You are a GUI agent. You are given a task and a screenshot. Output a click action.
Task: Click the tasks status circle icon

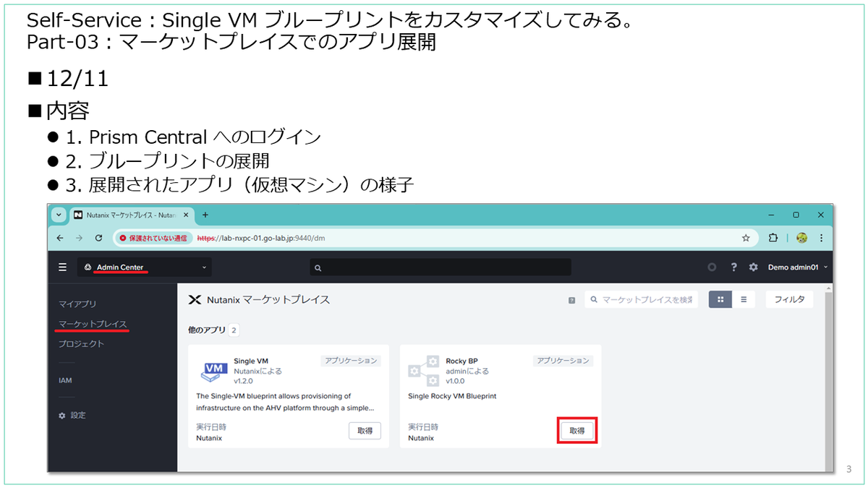[712, 267]
